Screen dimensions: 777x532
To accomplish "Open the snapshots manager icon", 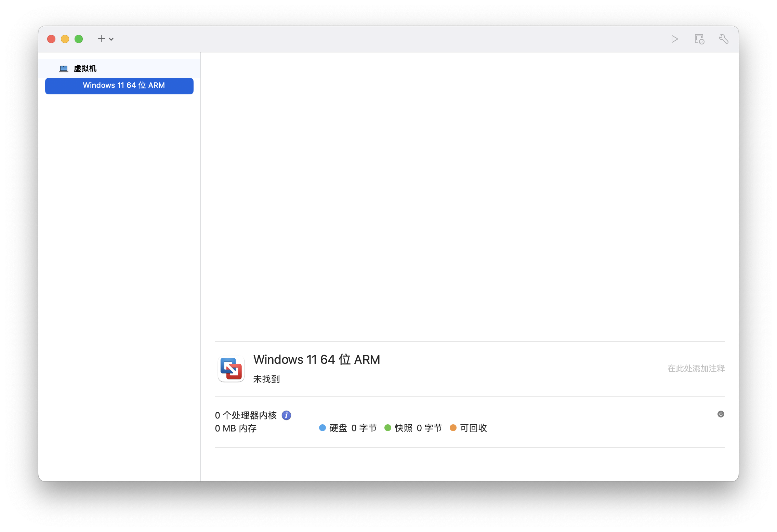I will [699, 39].
